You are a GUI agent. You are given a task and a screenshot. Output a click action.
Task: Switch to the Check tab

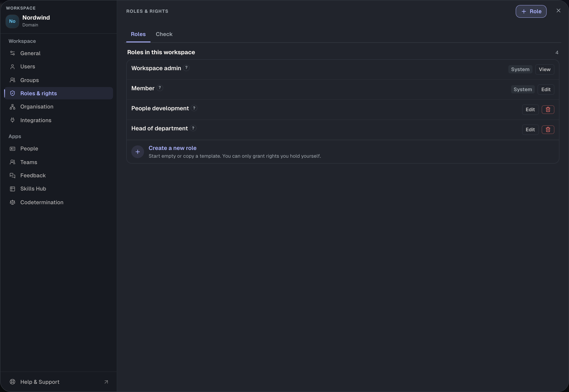coord(164,34)
